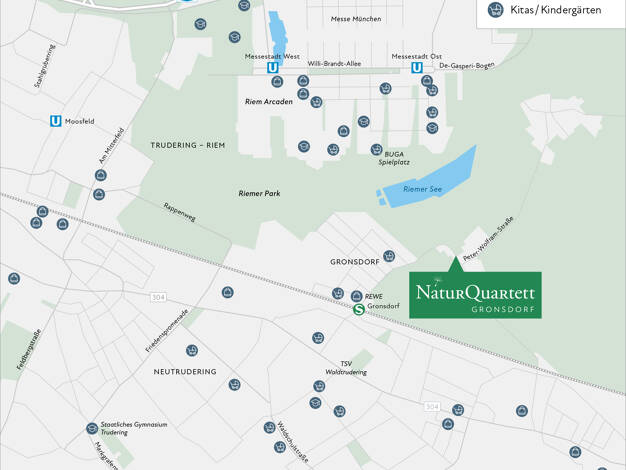The height and width of the screenshot is (470, 626).
Task: Select the TSV Waldtrudering label
Action: point(346,368)
